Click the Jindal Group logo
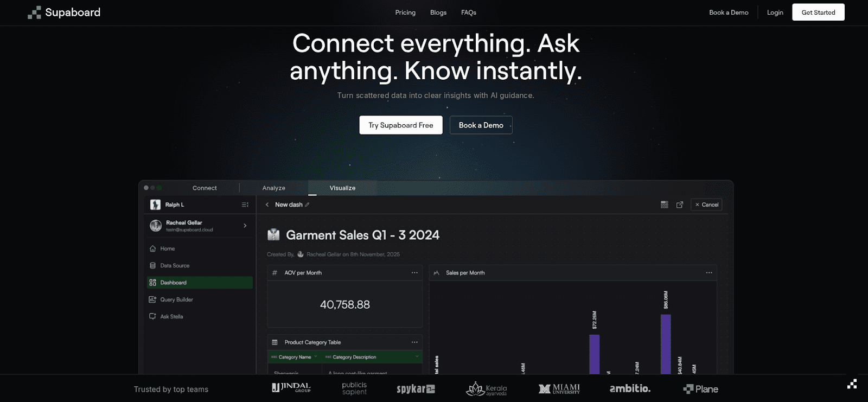Screen dimensions: 868x402 pos(291,387)
